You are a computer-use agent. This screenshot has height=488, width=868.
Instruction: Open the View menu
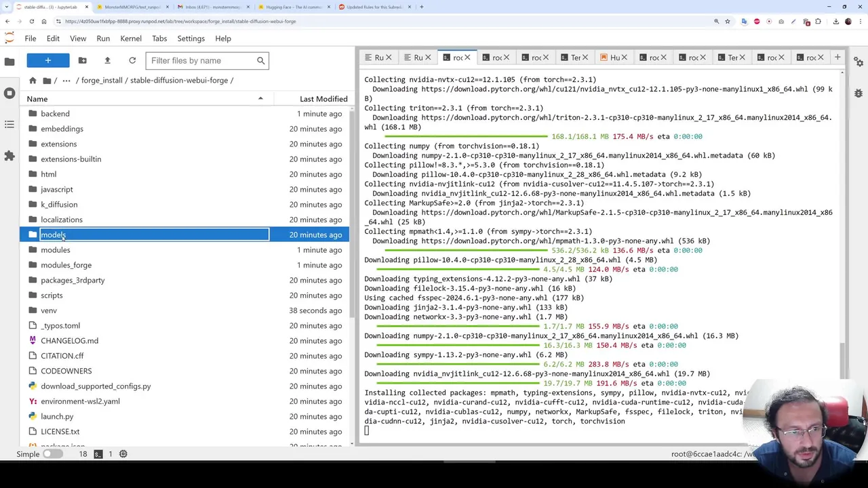coord(78,39)
